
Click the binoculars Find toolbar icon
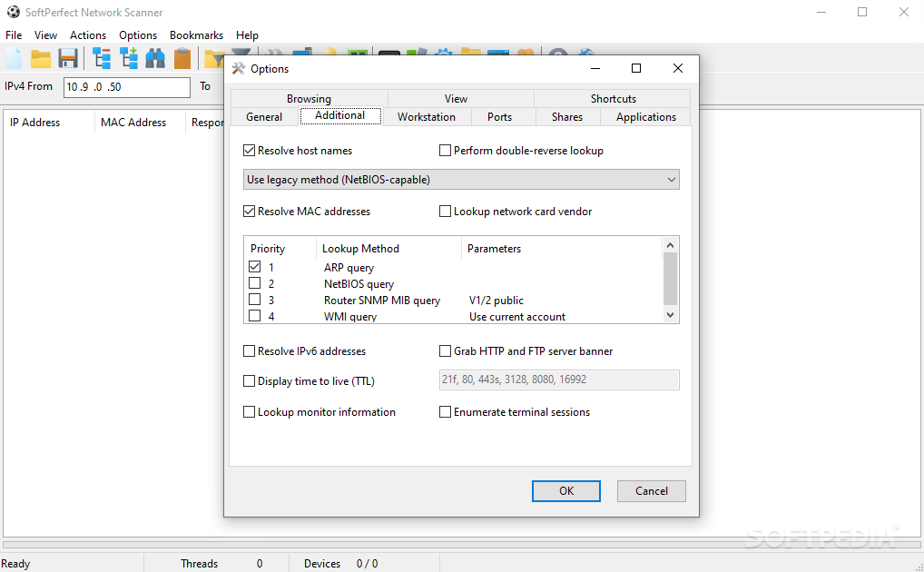(x=155, y=59)
